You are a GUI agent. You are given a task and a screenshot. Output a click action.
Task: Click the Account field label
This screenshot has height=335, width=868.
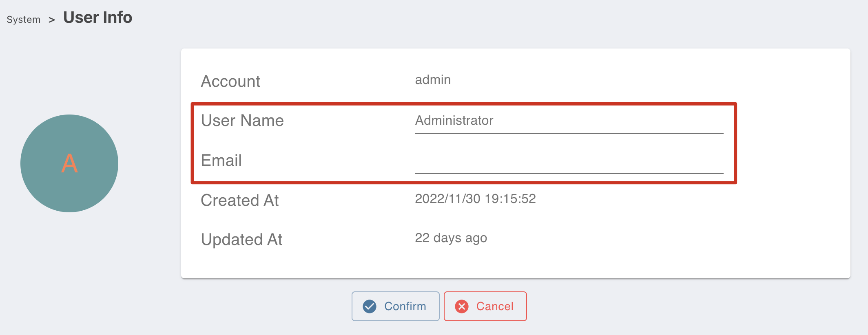(230, 81)
